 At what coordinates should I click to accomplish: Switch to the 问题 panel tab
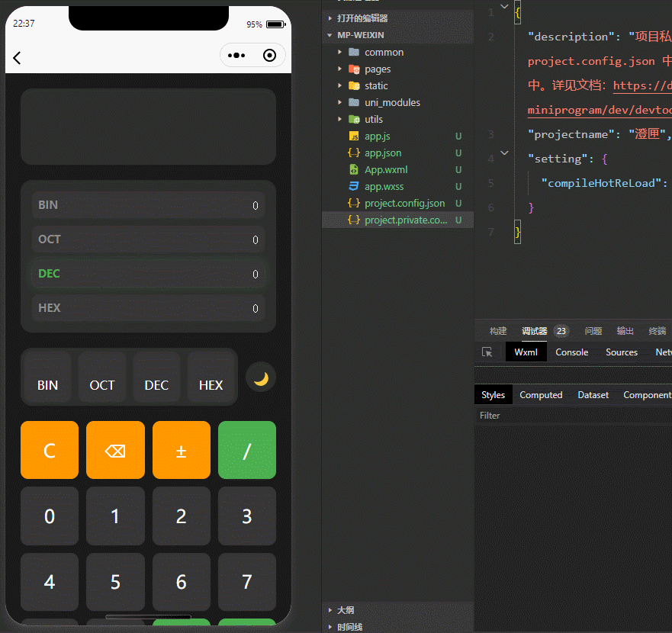pyautogui.click(x=593, y=331)
